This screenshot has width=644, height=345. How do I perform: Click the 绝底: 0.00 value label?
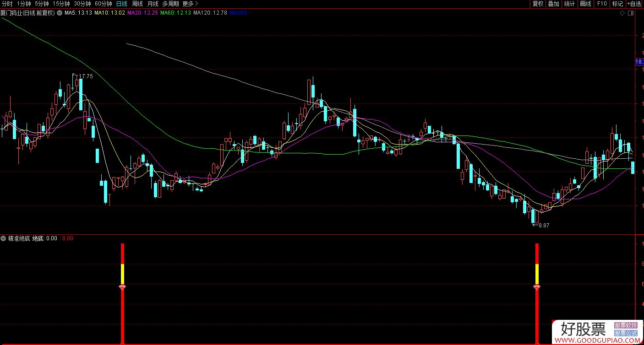coord(45,238)
